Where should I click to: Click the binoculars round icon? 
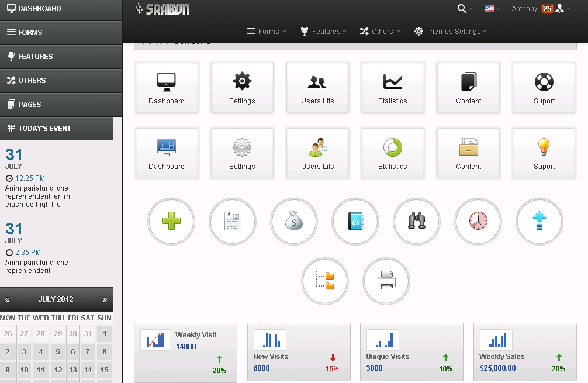(x=417, y=222)
